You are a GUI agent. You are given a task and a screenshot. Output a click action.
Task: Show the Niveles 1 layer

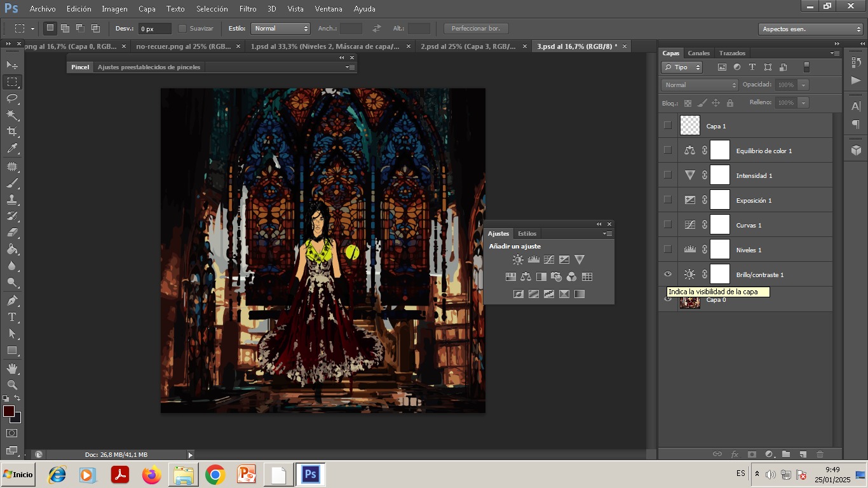[667, 249]
